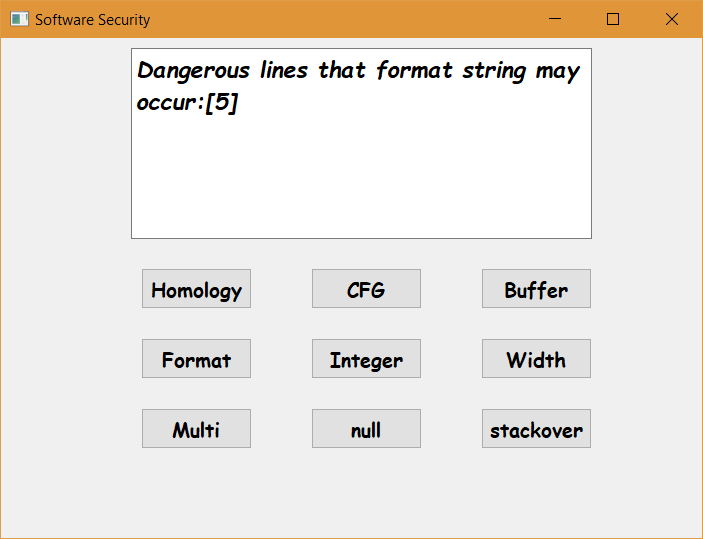
Task: Start the Buffer overflow check
Action: pyautogui.click(x=536, y=289)
